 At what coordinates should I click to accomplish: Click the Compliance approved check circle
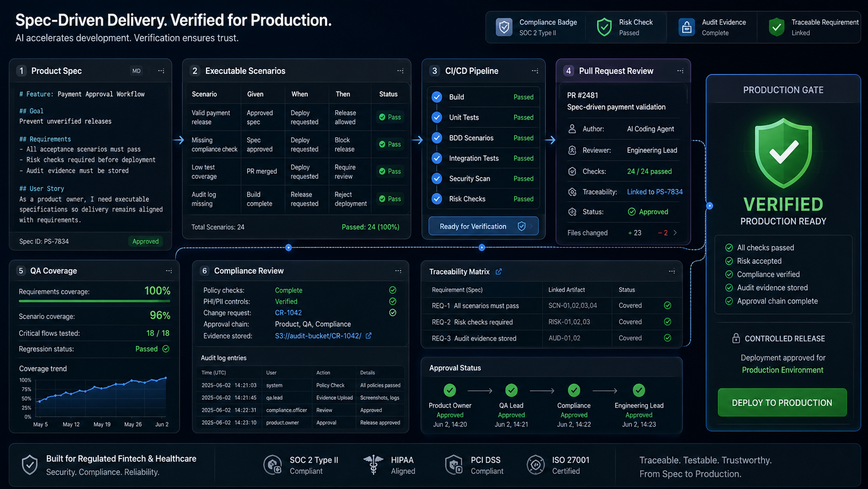574,390
